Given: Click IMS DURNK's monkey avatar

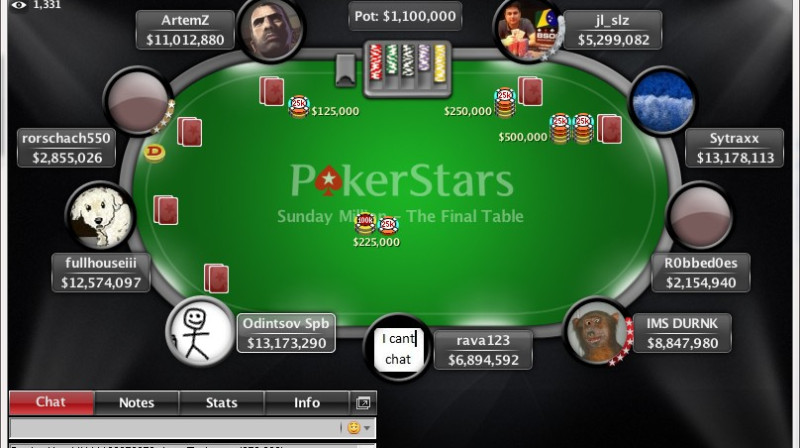Looking at the screenshot, I should tap(598, 331).
